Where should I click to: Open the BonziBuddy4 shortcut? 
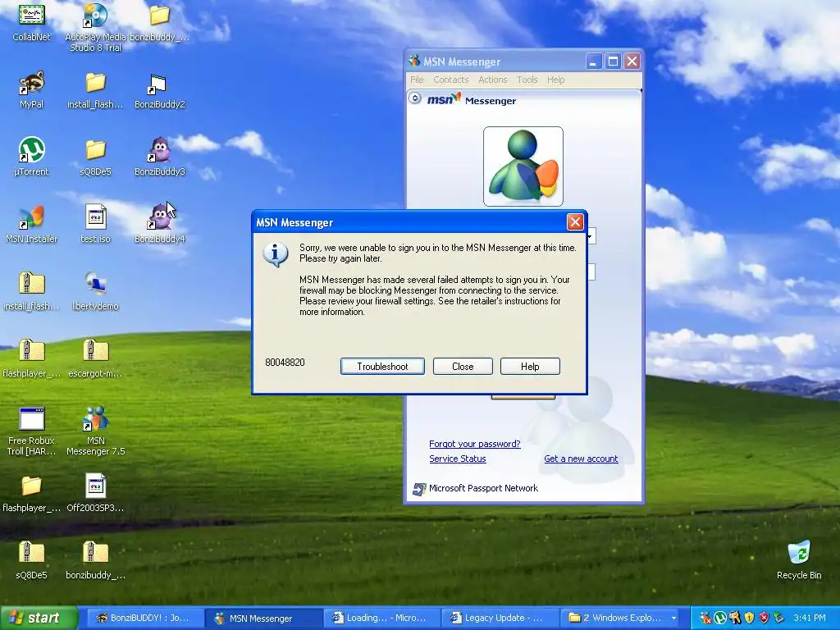159,225
